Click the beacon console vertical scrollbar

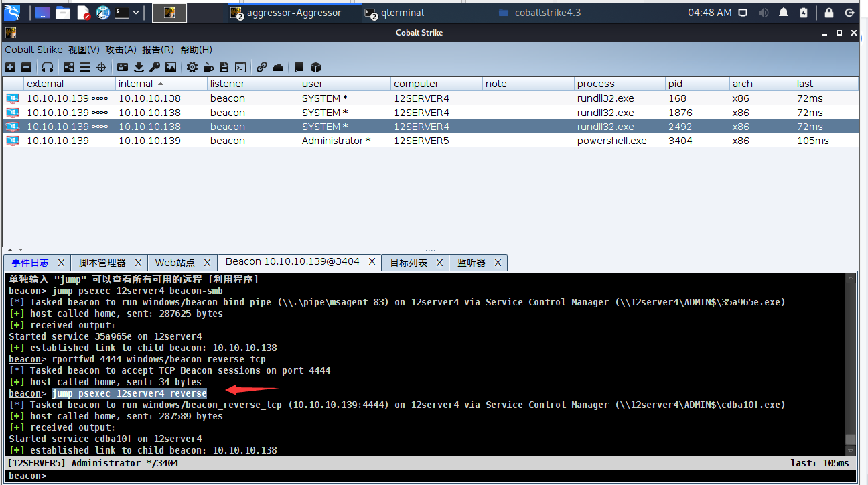click(x=851, y=364)
